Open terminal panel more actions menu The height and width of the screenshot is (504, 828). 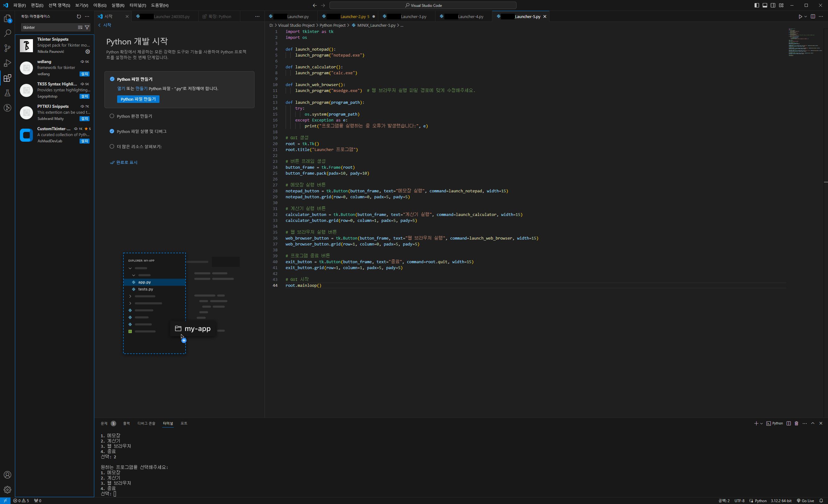[804, 423]
